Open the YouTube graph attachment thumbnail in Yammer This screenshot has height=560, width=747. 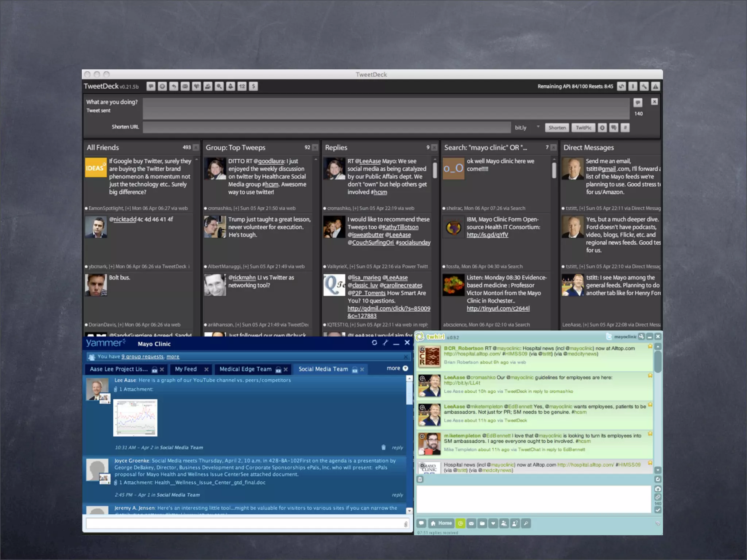(x=135, y=418)
